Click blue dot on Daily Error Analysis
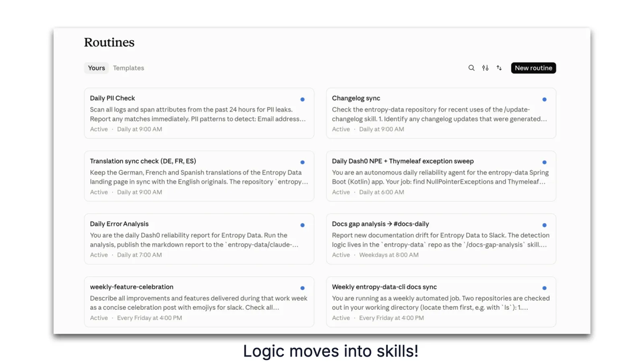The height and width of the screenshot is (362, 644). (x=302, y=225)
